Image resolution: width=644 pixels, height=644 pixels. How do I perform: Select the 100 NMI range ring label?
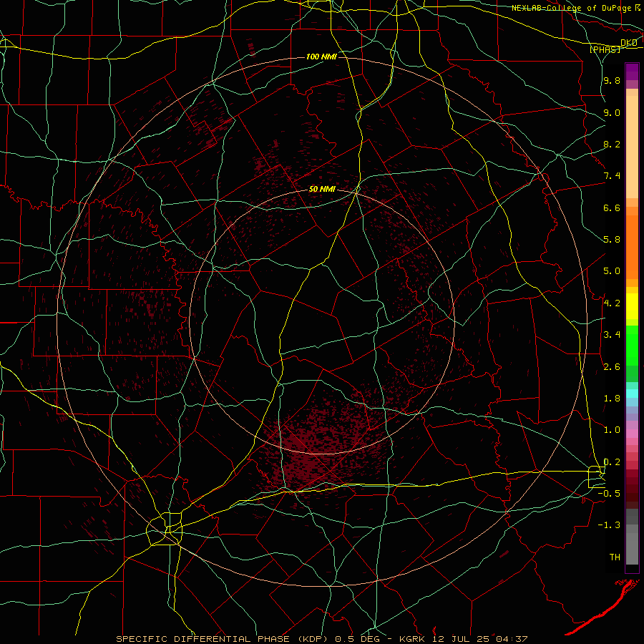point(321,57)
